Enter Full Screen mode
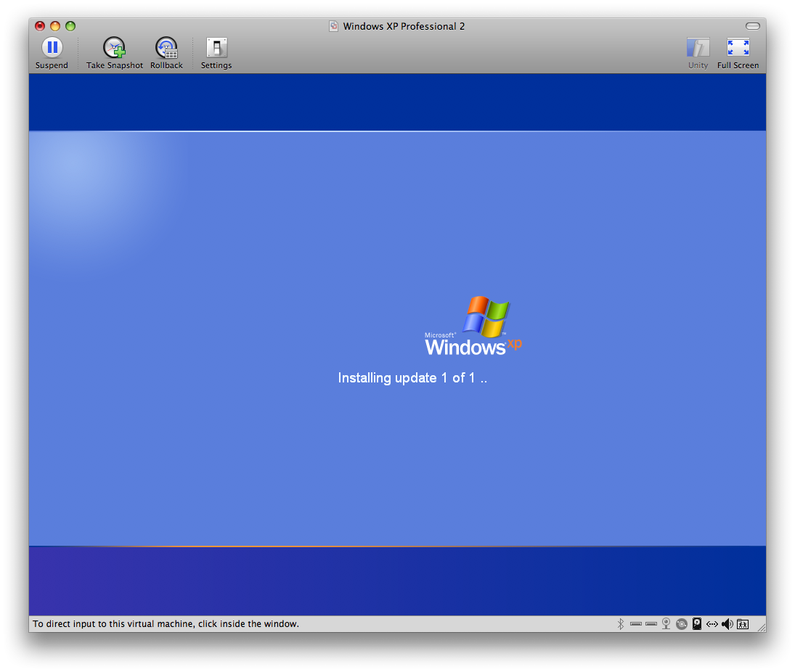This screenshot has width=795, height=672. click(738, 53)
